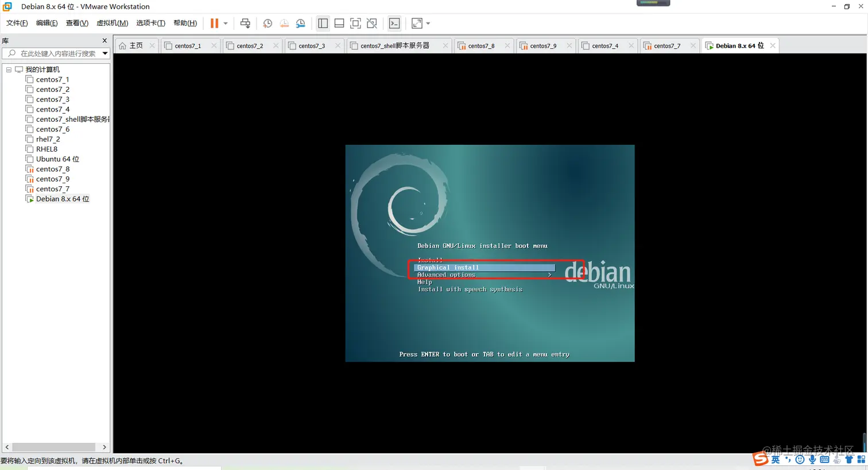The image size is (868, 470).
Task: Open the 编辑(E) menu
Action: [x=46, y=23]
